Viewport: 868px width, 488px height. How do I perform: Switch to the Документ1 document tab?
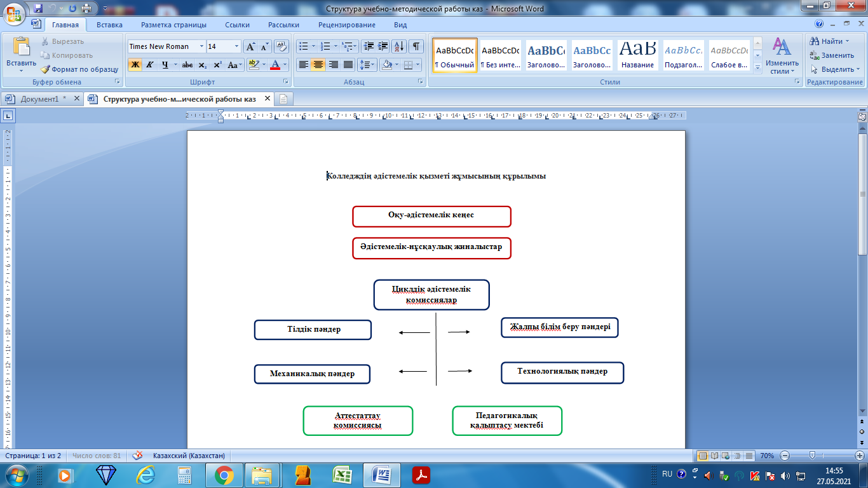(39, 99)
